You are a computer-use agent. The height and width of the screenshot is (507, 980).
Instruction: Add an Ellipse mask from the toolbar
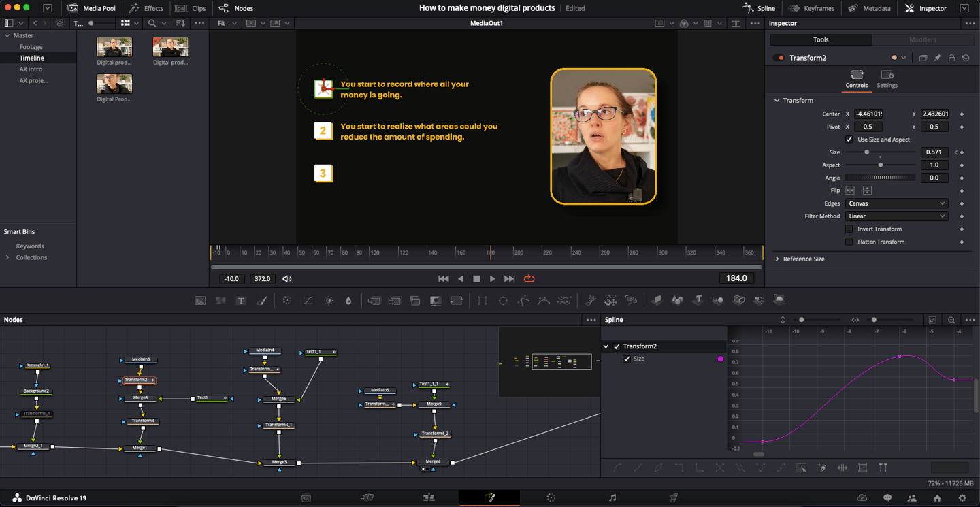click(x=503, y=300)
